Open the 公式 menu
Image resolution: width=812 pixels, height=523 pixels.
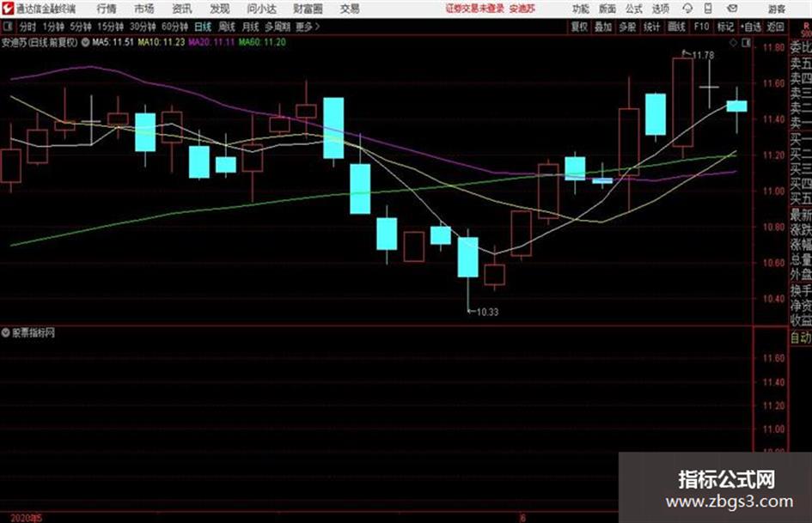point(634,9)
